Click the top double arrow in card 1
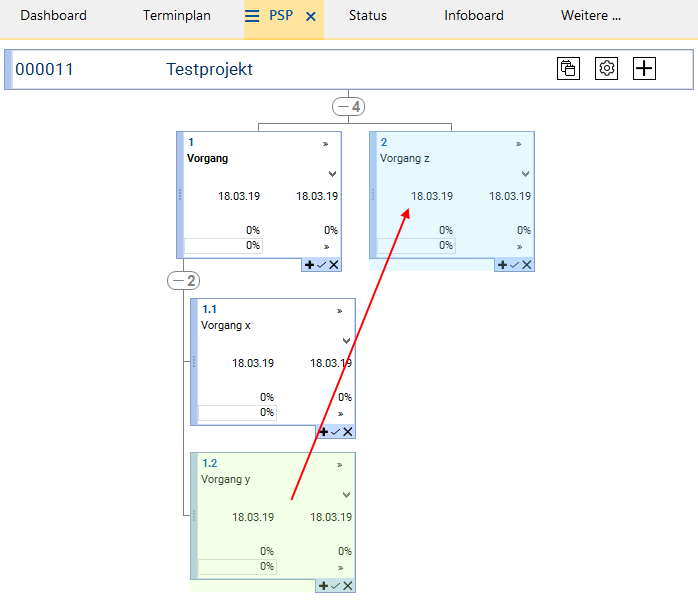This screenshot has width=698, height=601. [325, 144]
